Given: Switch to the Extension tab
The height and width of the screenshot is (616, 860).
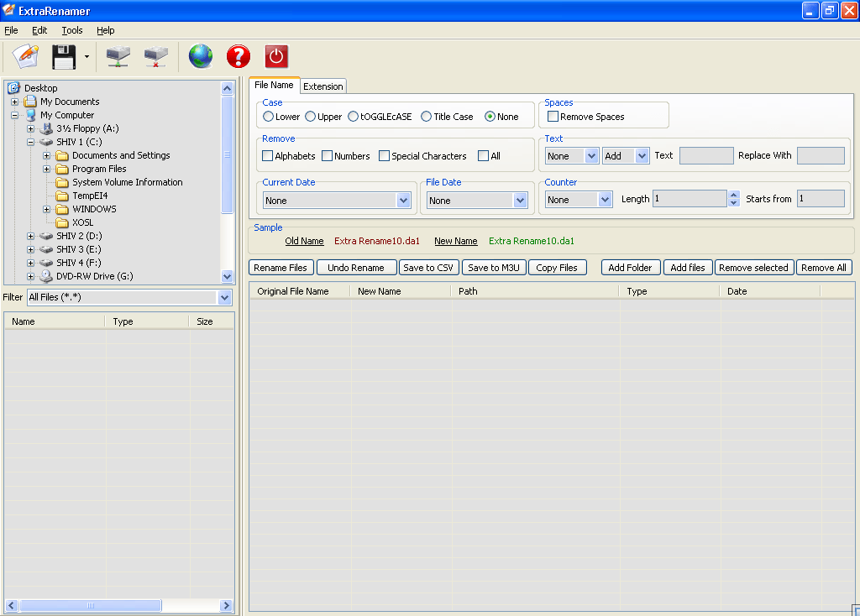Looking at the screenshot, I should tap(323, 86).
